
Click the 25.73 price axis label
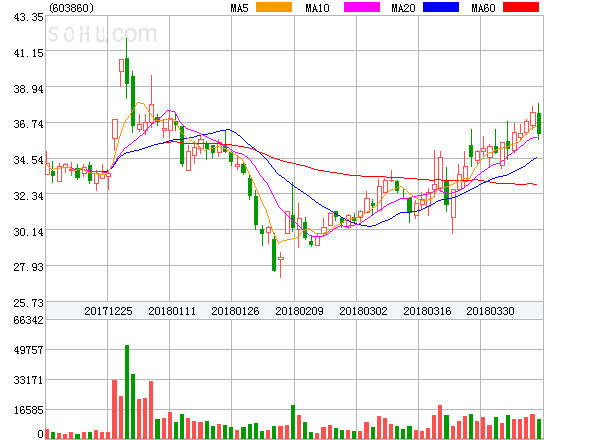click(28, 303)
